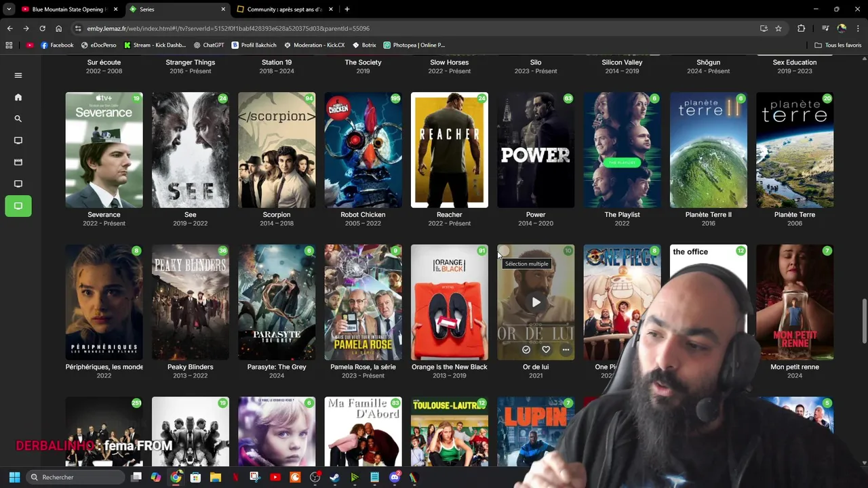Open the Planète Terre II poster
Screen dimensions: 868x488
(x=709, y=150)
